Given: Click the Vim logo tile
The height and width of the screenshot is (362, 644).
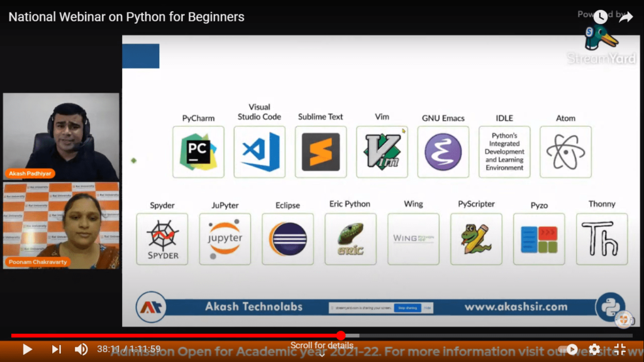Looking at the screenshot, I should coord(382,152).
